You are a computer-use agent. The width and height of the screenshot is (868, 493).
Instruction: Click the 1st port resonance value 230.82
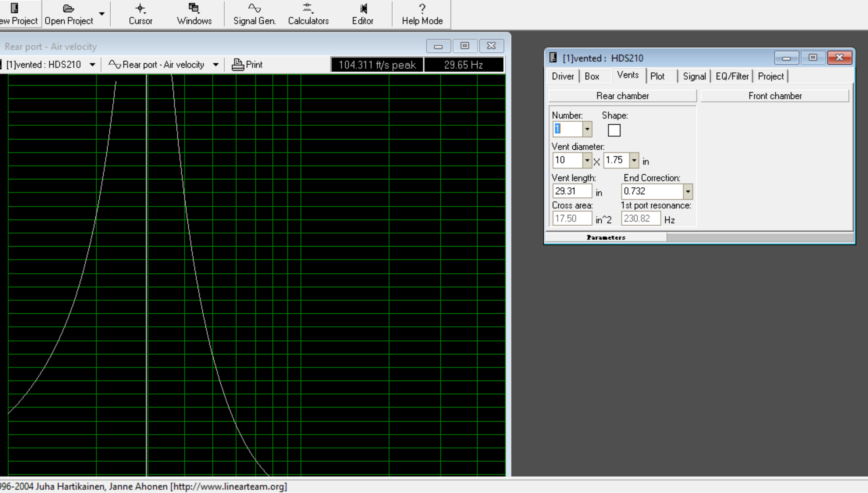[641, 218]
